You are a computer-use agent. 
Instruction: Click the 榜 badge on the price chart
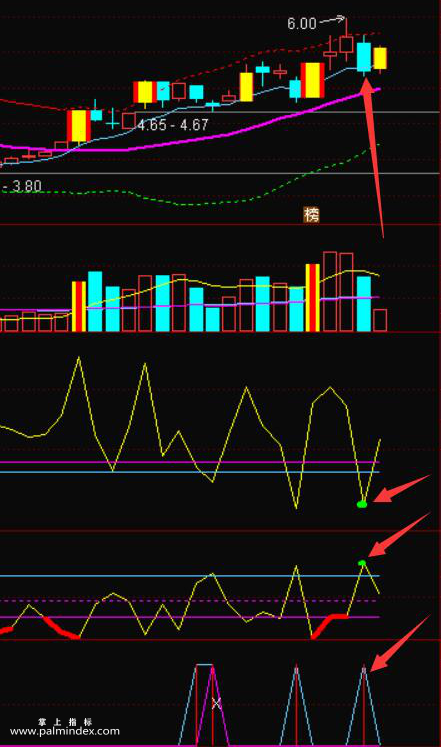(311, 215)
